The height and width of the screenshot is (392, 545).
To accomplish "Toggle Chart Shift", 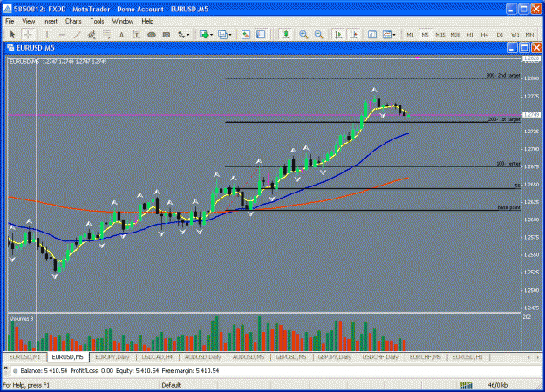I will pyautogui.click(x=353, y=34).
